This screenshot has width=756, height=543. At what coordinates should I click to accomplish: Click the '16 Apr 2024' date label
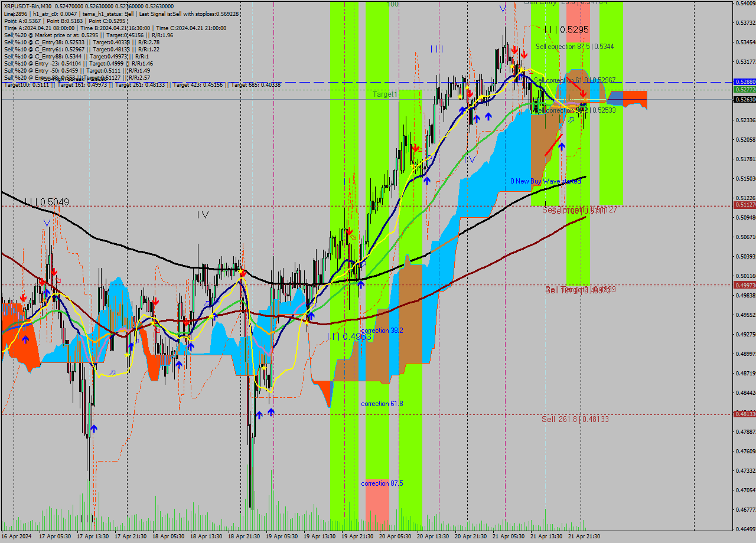pyautogui.click(x=17, y=537)
